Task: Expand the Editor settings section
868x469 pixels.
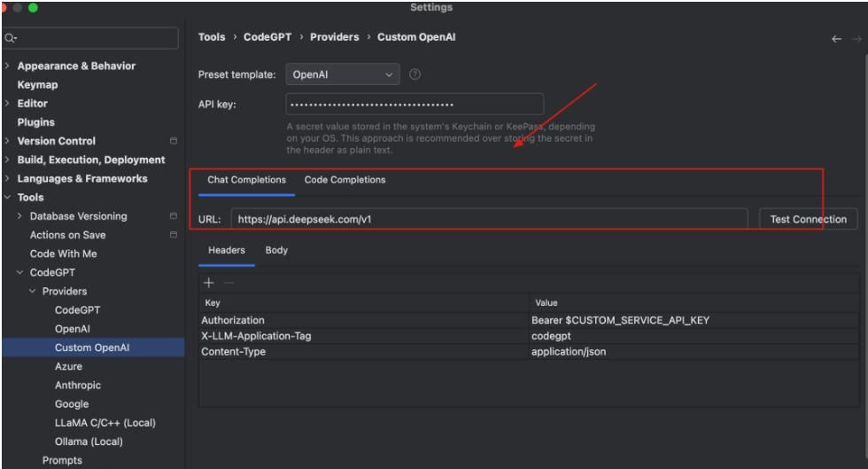Action: [9, 104]
